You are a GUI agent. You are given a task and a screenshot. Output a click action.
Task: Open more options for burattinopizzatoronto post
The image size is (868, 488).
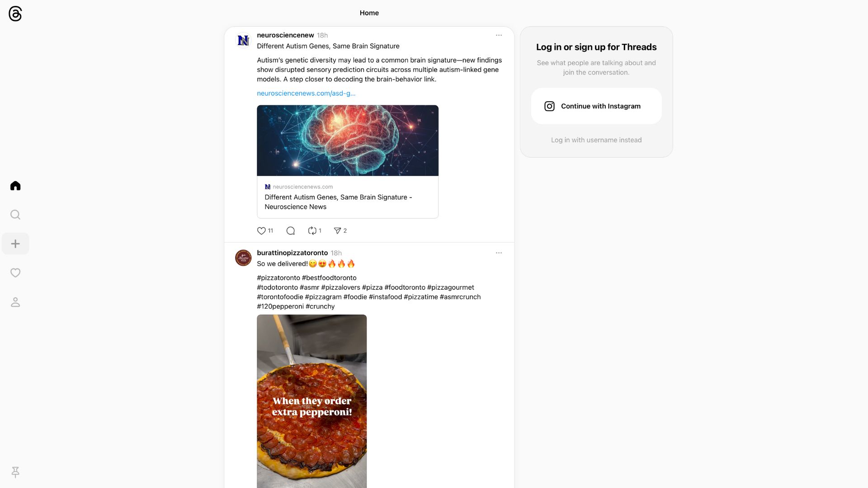499,253
